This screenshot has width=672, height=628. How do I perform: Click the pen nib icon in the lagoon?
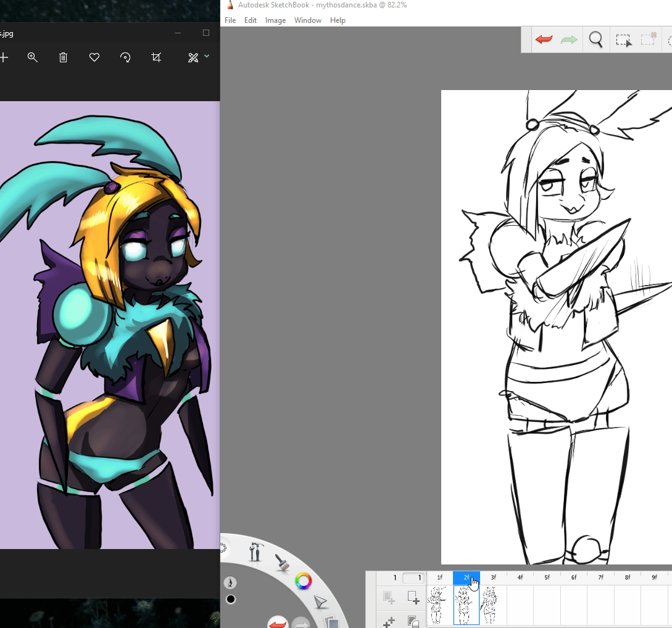[230, 582]
